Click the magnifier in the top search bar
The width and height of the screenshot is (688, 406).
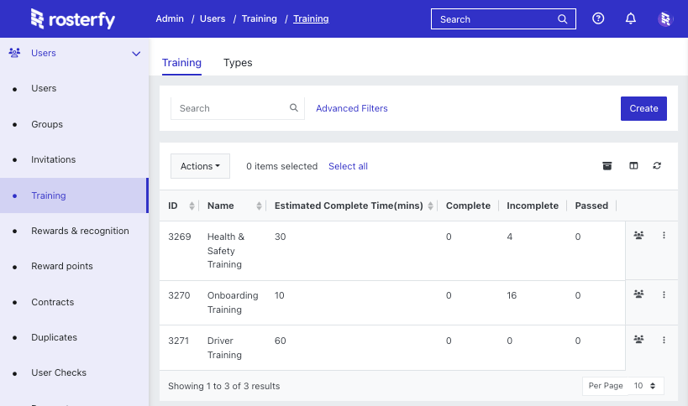[562, 19]
